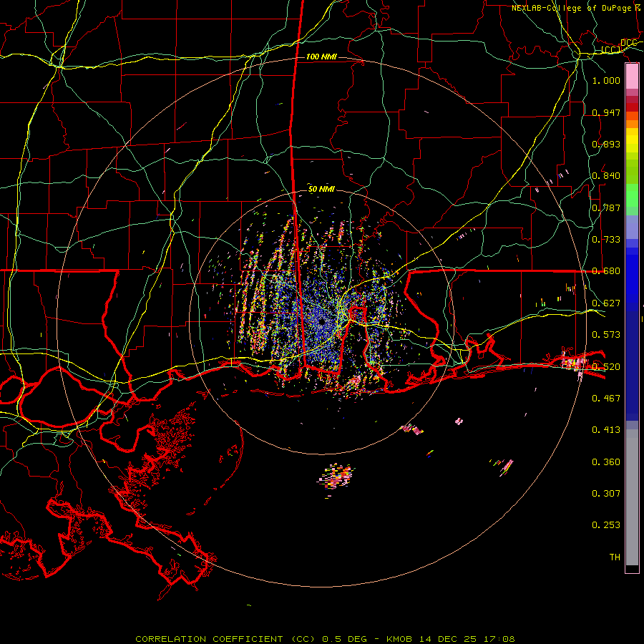644x644 pixels.
Task: Select the 0.733 scale value
Action: (606, 240)
